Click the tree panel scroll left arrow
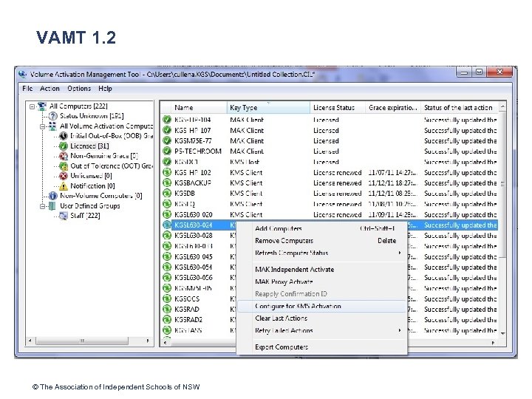Screen dimensions: 532x399 (x=30, y=341)
